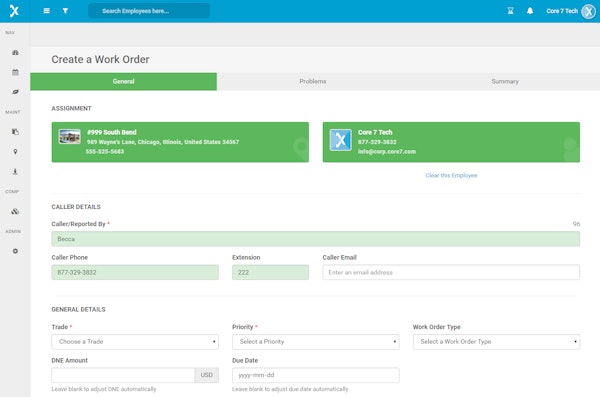Open the Select a Work Order Type dropdown
The height and width of the screenshot is (397, 600).
496,341
